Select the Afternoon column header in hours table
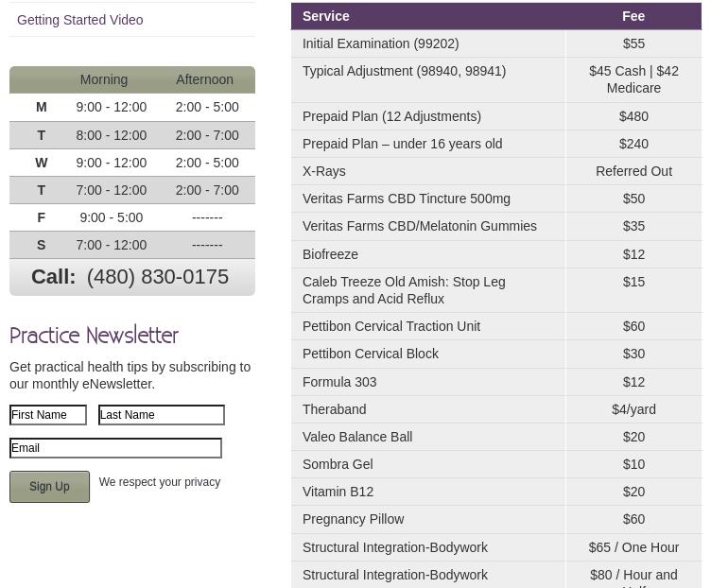Image resolution: width=728 pixels, height=588 pixels. 204,80
